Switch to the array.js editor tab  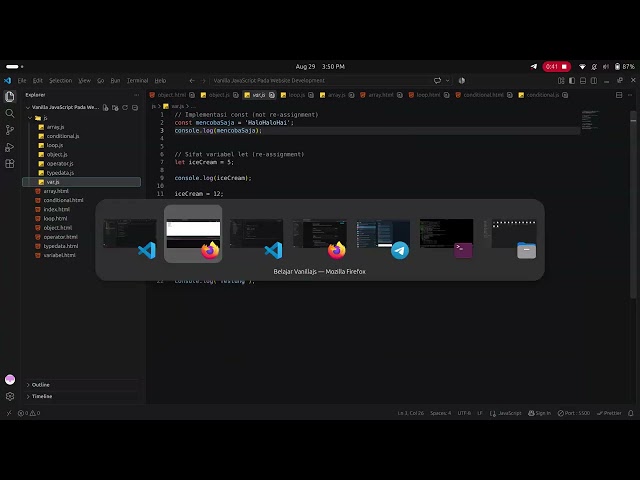click(336, 95)
